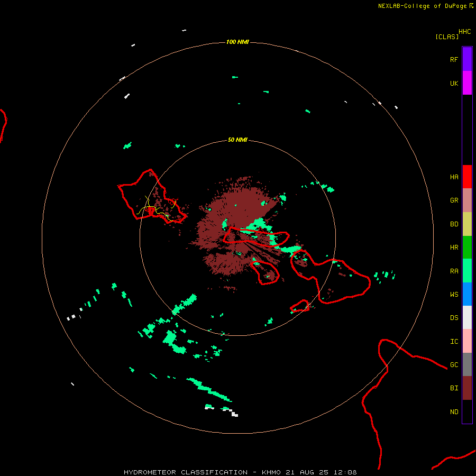Click the GR legend color swatch
This screenshot has width=476, height=476.
[467, 200]
